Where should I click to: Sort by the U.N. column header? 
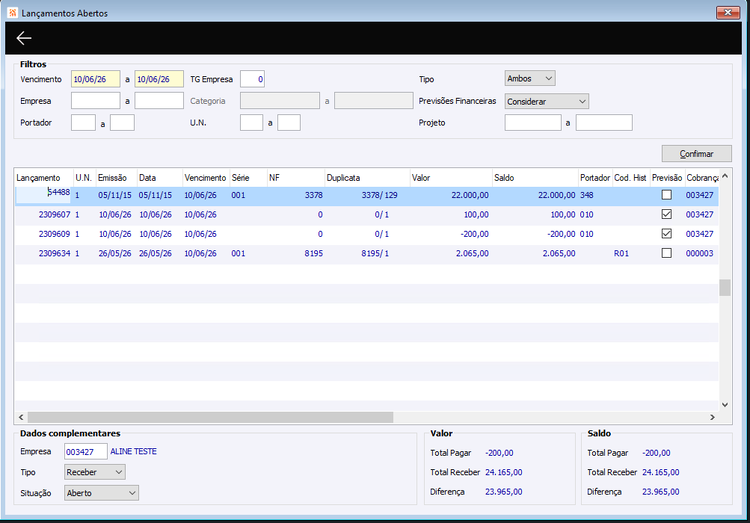(85, 178)
